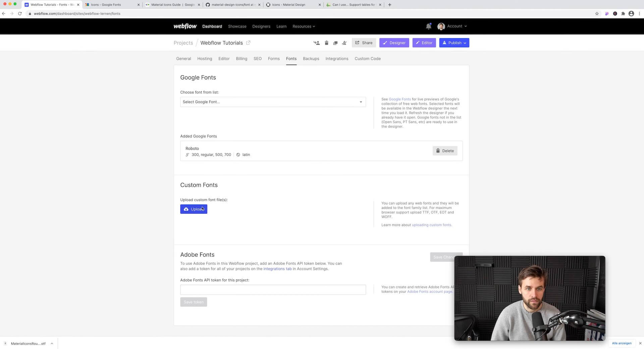Click the duplicate site icon
The image size is (644, 349).
[x=335, y=43]
